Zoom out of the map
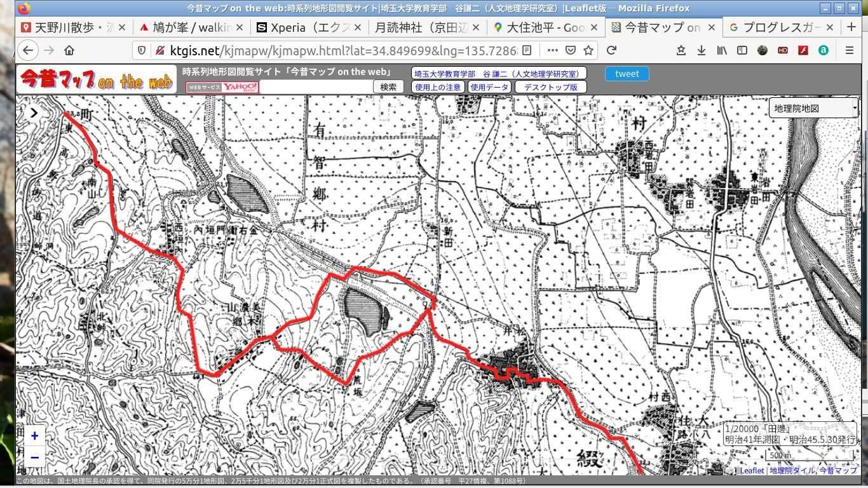This screenshot has height=488, width=868. [x=34, y=457]
